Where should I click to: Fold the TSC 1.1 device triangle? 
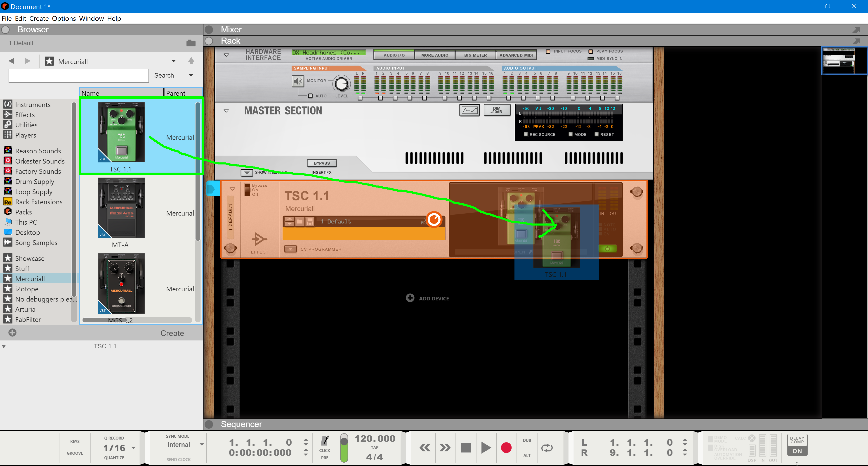coord(233,189)
